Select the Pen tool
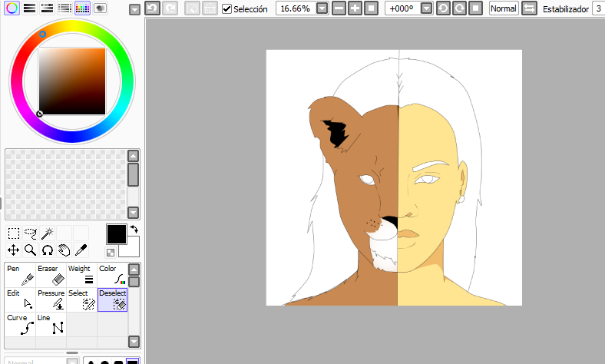The height and width of the screenshot is (364, 605). [20, 275]
